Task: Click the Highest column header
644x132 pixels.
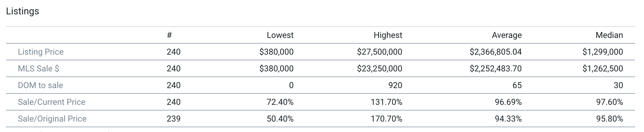Action: (x=387, y=35)
